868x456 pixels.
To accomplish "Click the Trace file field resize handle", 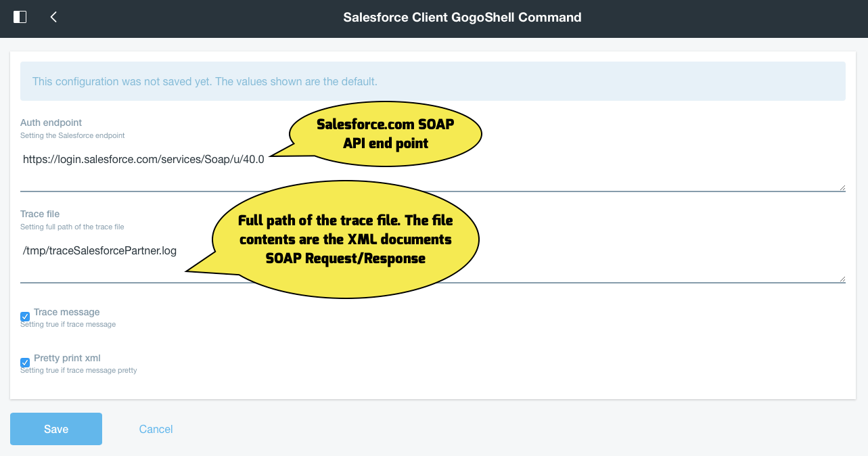I will [842, 278].
